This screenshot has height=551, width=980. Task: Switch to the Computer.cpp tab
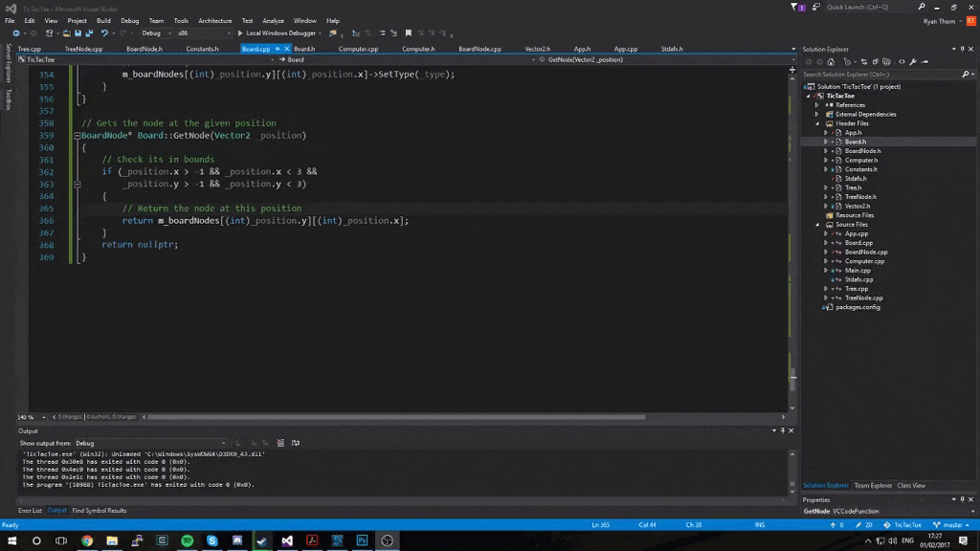(359, 49)
